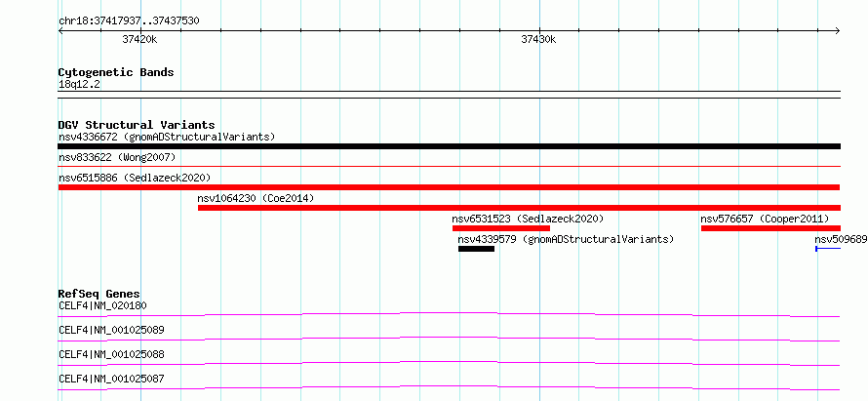This screenshot has width=868, height=401.
Task: Open nsv6515886 (Sedlazeck2020) variant label
Action: tap(135, 178)
